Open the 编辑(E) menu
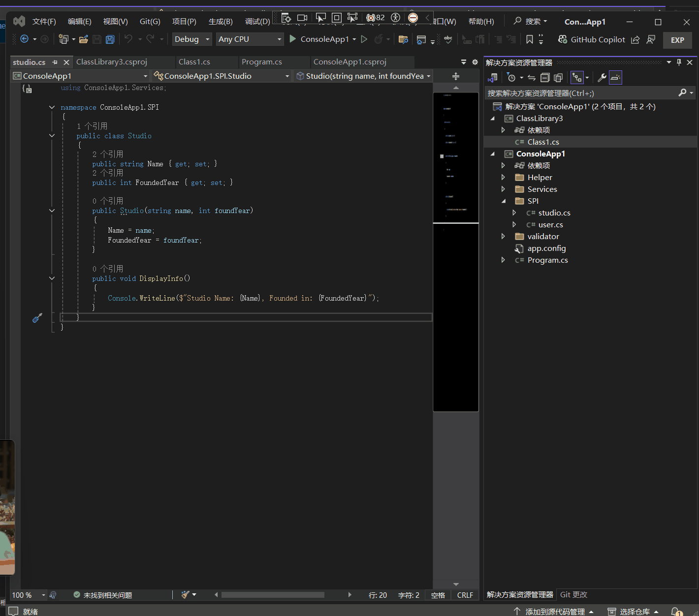Image resolution: width=699 pixels, height=616 pixels. [80, 22]
